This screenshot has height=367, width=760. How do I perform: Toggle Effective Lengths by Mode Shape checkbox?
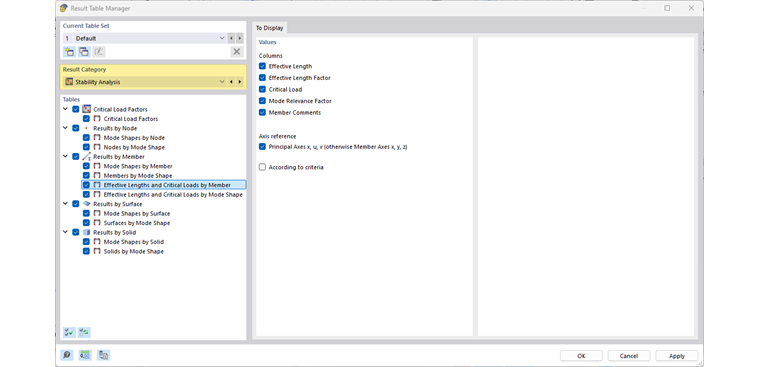point(86,194)
